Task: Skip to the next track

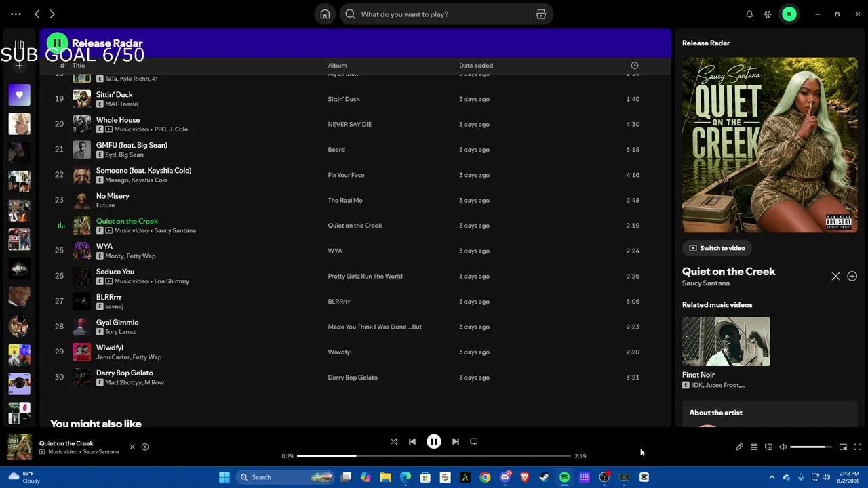Action: (x=456, y=441)
